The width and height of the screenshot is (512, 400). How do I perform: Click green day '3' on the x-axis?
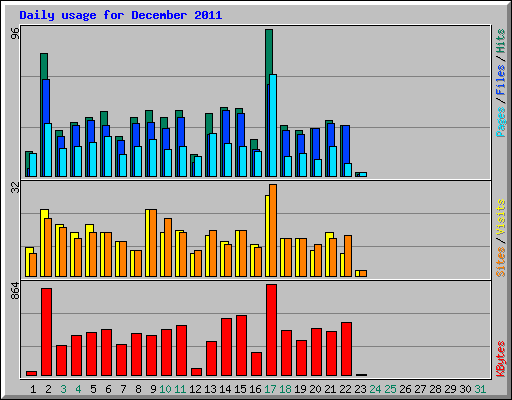tap(63, 389)
